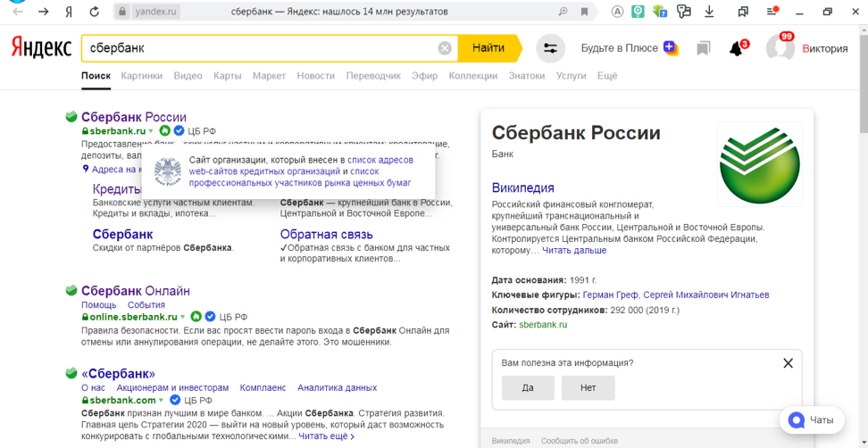This screenshot has height=448, width=868.
Task: Click the Yandex bookmarks flag icon
Action: tap(704, 49)
